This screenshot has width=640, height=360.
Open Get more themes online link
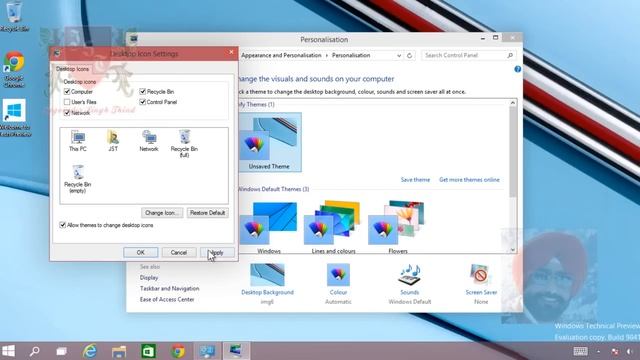(469, 180)
